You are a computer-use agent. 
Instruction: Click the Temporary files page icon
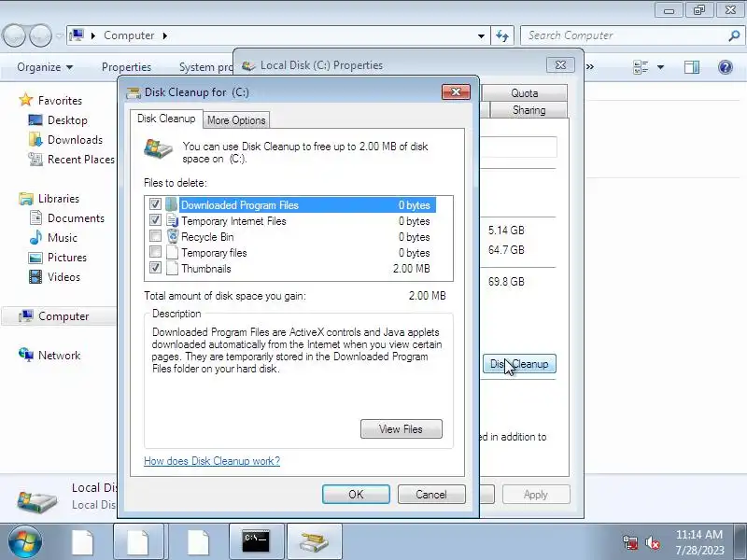(x=172, y=252)
